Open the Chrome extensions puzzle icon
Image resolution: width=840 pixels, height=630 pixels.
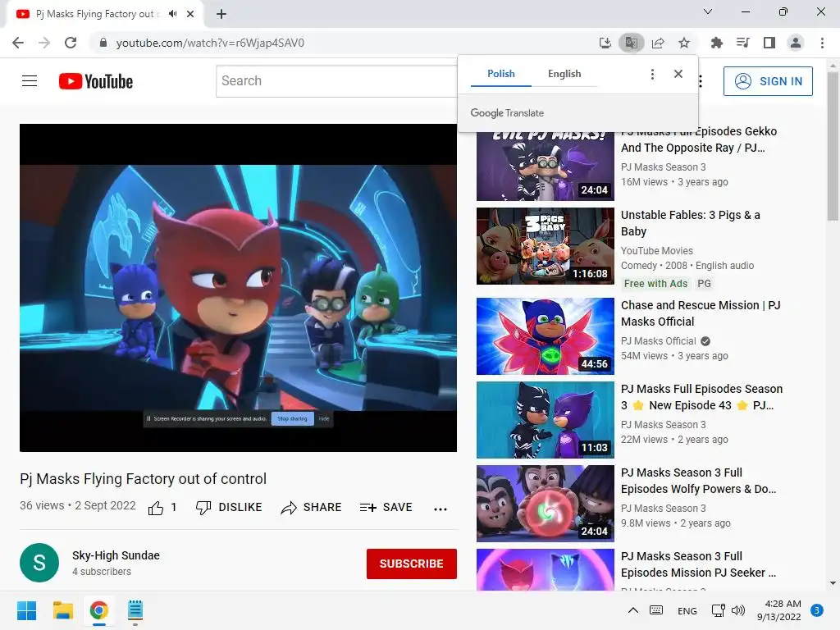click(717, 43)
